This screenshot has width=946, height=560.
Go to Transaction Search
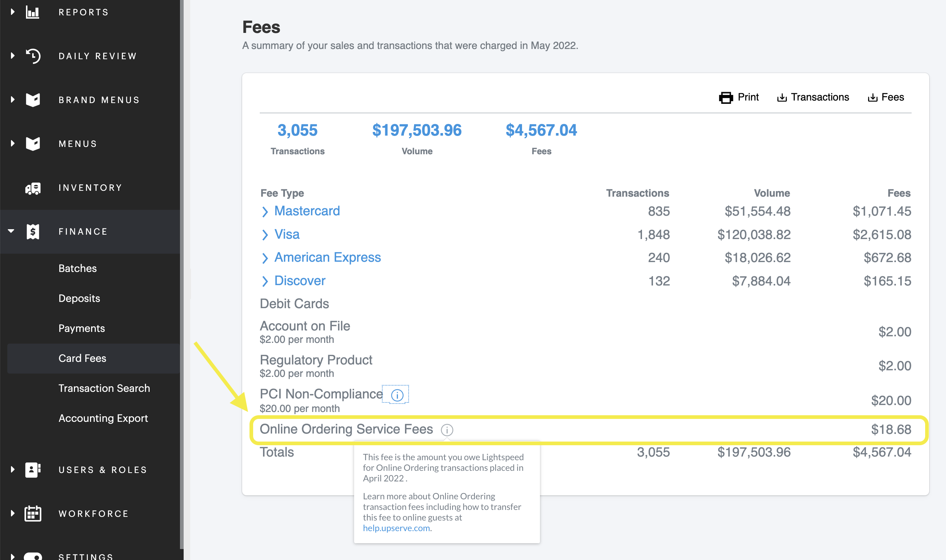pos(104,388)
